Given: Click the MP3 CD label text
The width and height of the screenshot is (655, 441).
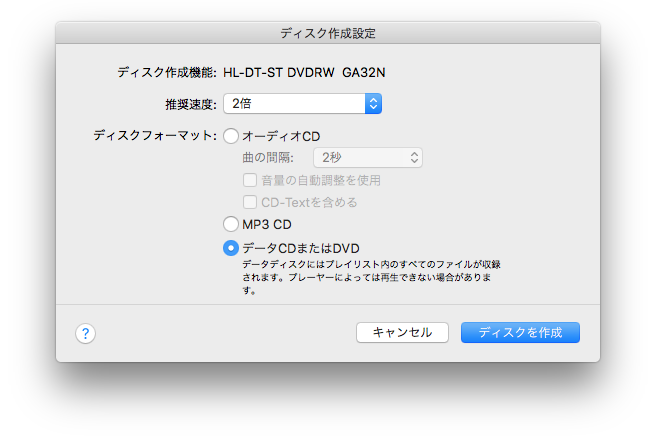Looking at the screenshot, I should (x=267, y=224).
